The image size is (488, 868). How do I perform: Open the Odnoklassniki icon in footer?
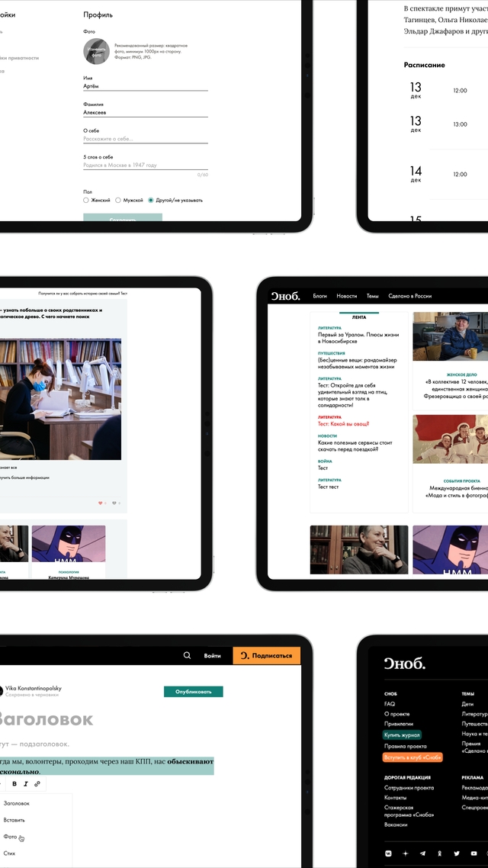click(x=441, y=854)
